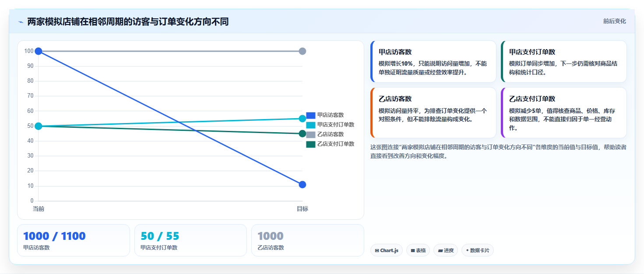Select the 甲店支付订单数 description card

[563, 61]
